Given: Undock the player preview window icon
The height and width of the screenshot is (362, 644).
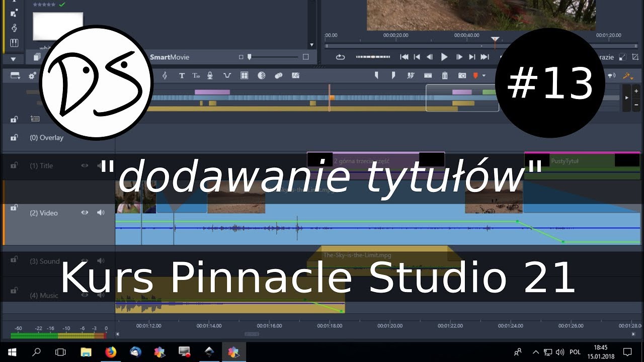Looking at the screenshot, I should [622, 57].
